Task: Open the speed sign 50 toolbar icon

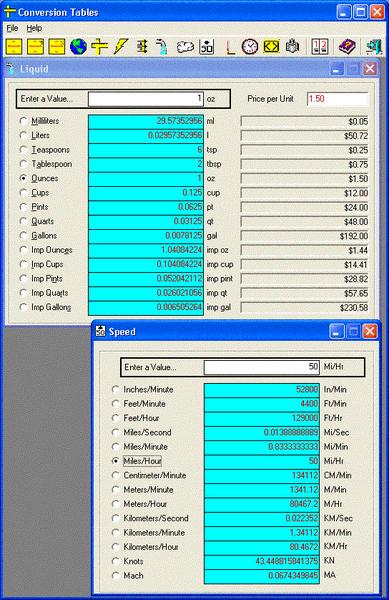Action: [207, 47]
